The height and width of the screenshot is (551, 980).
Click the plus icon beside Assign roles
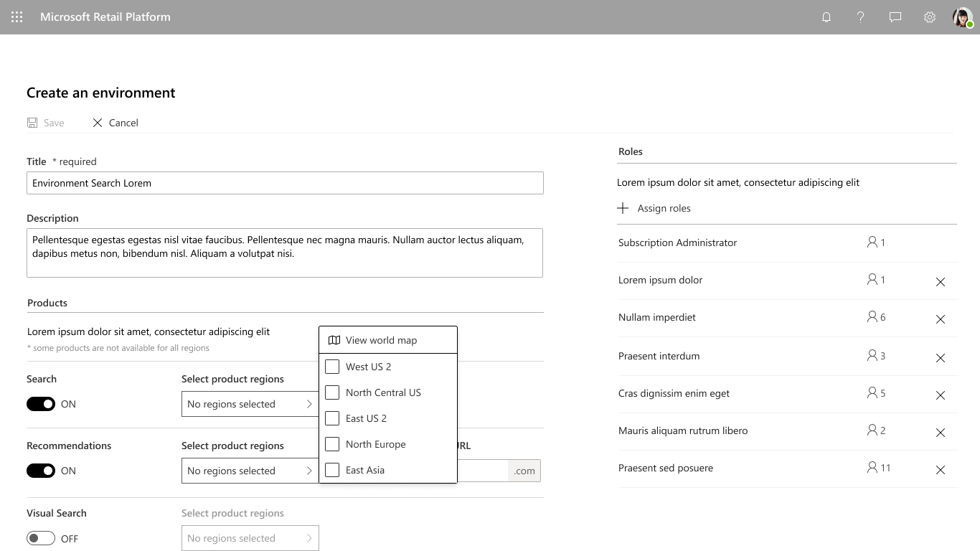tap(623, 208)
